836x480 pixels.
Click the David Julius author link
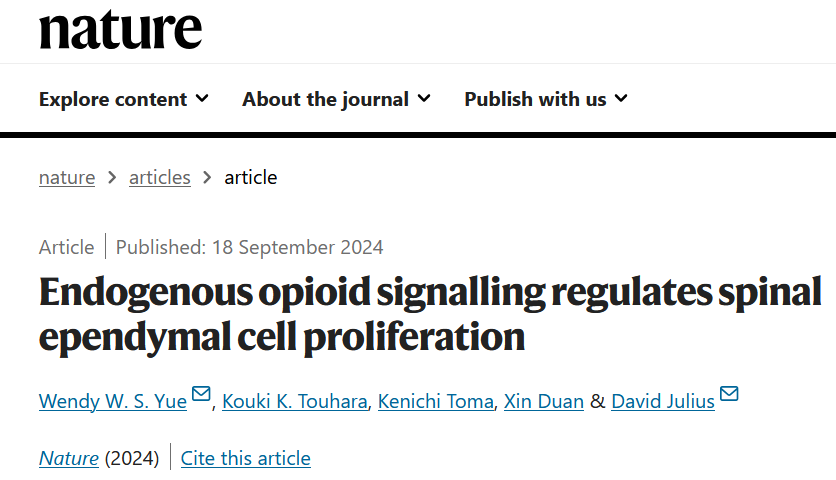[663, 401]
